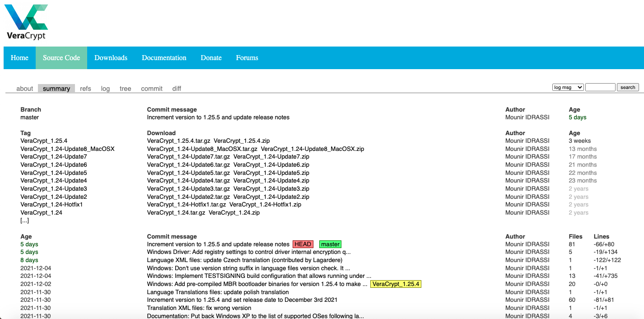This screenshot has height=319, width=644.
Task: Click the yellow VeraCrypt_1.25.4 tag label
Action: point(396,284)
